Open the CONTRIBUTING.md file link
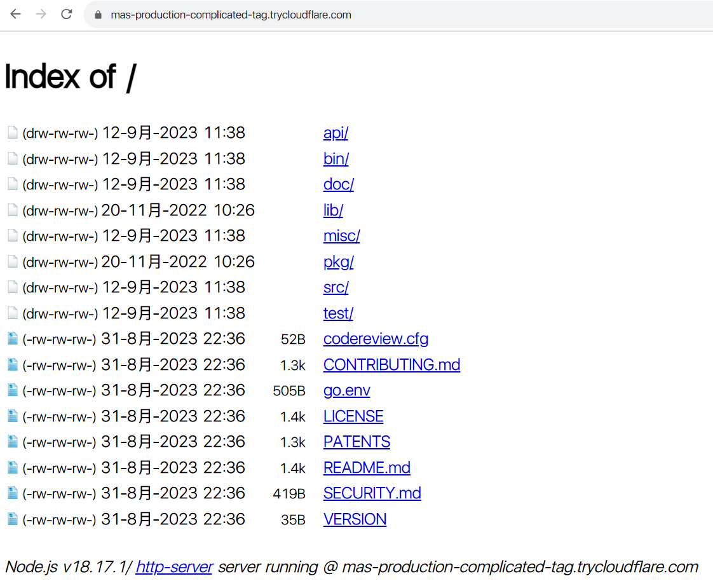Image resolution: width=713 pixels, height=588 pixels. coord(391,365)
